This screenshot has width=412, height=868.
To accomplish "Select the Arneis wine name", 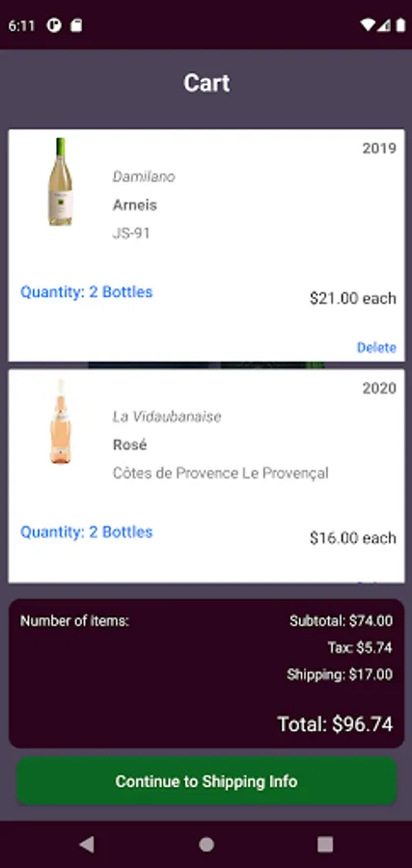I will click(135, 204).
